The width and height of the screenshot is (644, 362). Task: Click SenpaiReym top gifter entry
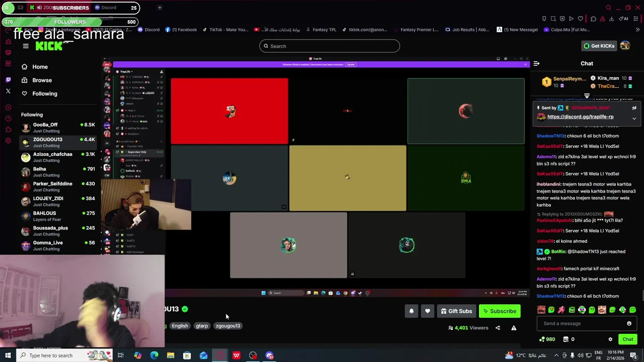564,82
